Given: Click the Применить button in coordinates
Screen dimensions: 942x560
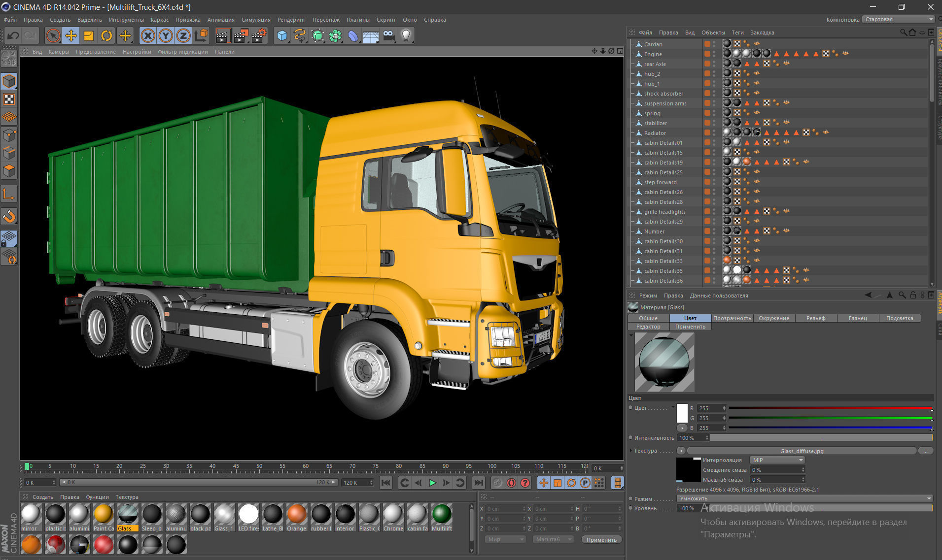Looking at the screenshot, I should tap(601, 539).
